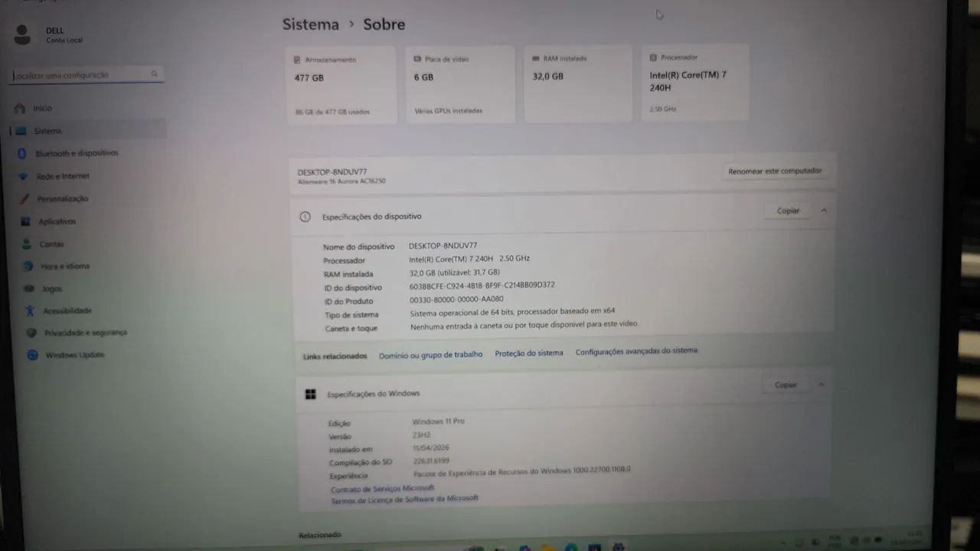Open Domínio ou grupo de trabalho link
980x551 pixels.
[431, 354]
